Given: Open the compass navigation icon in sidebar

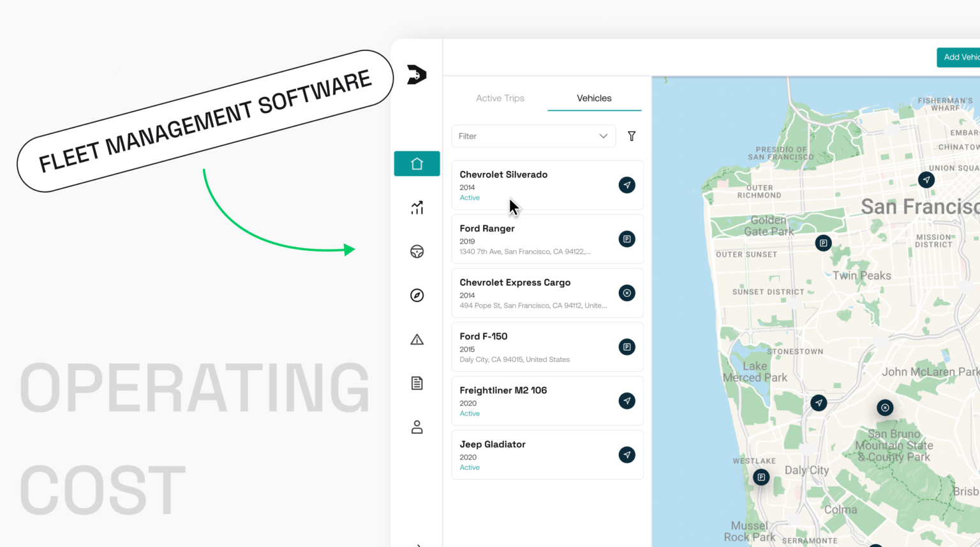Looking at the screenshot, I should click(x=417, y=295).
